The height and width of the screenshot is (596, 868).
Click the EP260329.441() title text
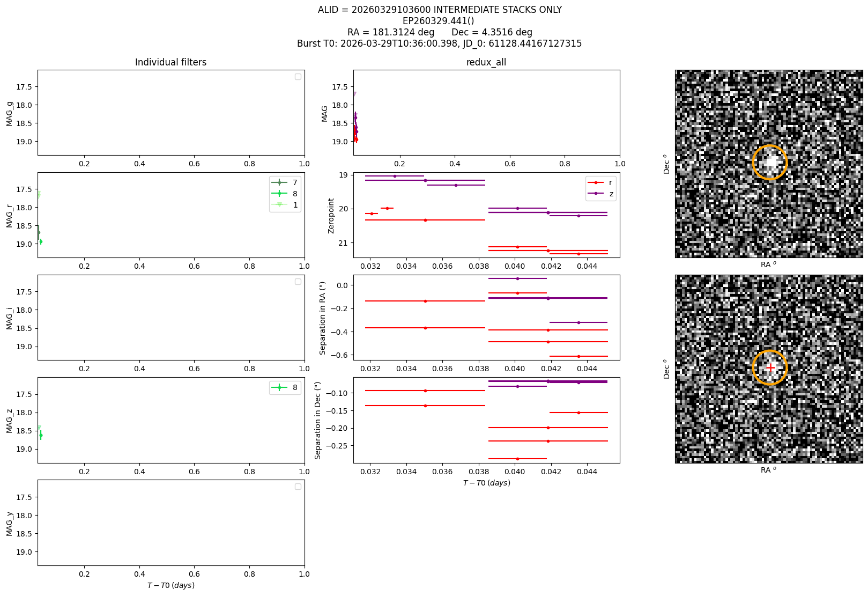coord(439,21)
